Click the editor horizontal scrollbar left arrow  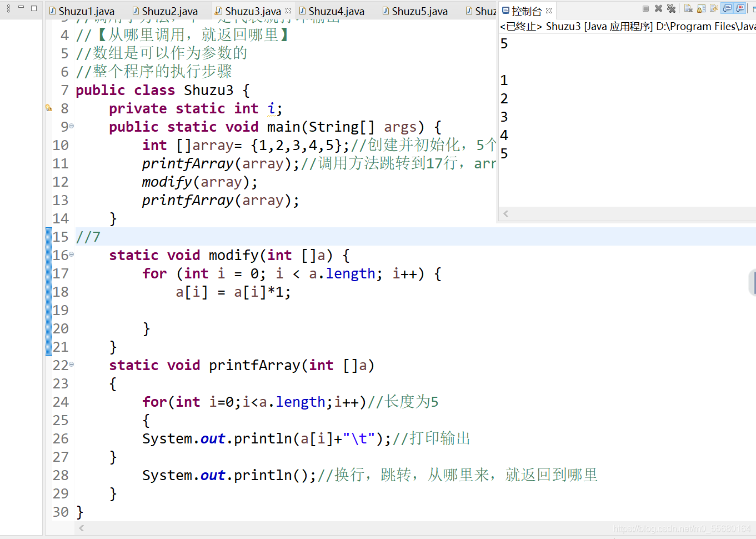point(82,528)
